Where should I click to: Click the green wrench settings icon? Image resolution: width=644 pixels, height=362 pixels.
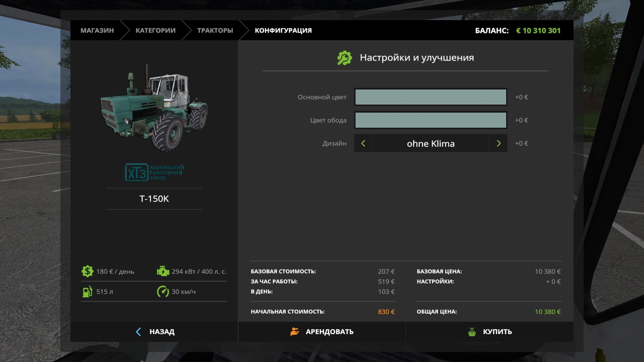pos(345,58)
